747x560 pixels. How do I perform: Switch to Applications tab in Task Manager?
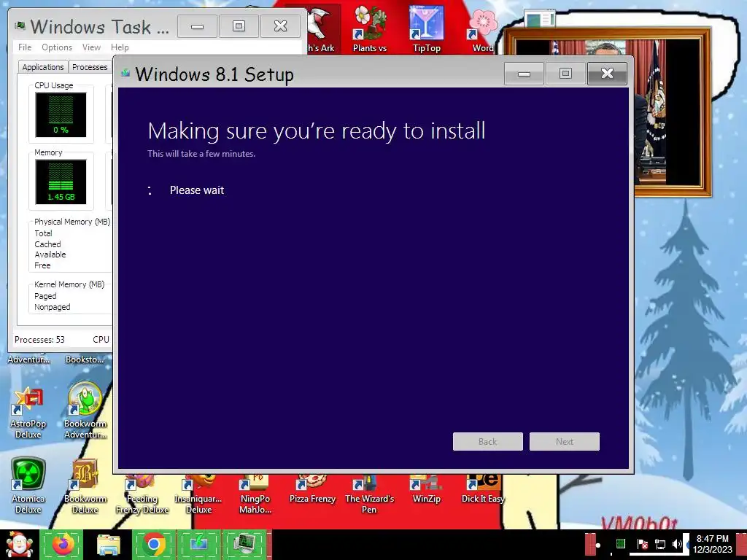[43, 67]
